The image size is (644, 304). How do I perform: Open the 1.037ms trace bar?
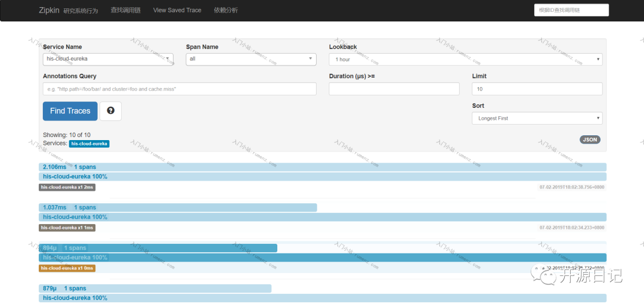[178, 207]
